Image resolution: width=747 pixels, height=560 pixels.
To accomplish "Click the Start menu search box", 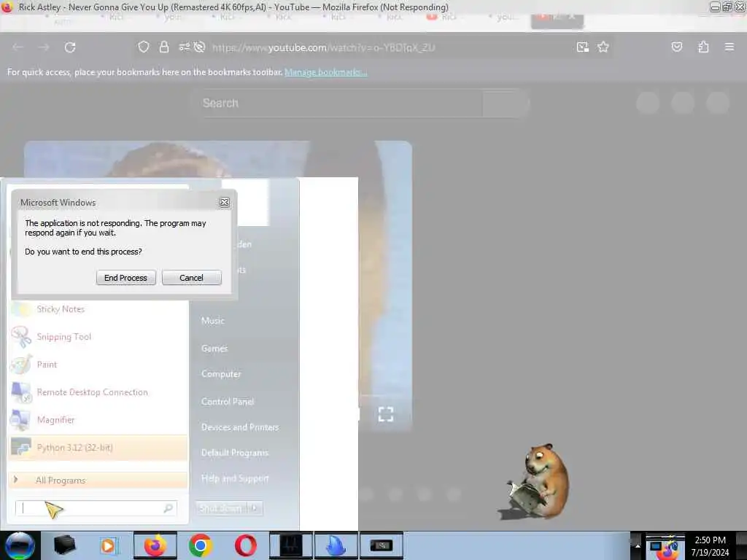I will click(96, 508).
